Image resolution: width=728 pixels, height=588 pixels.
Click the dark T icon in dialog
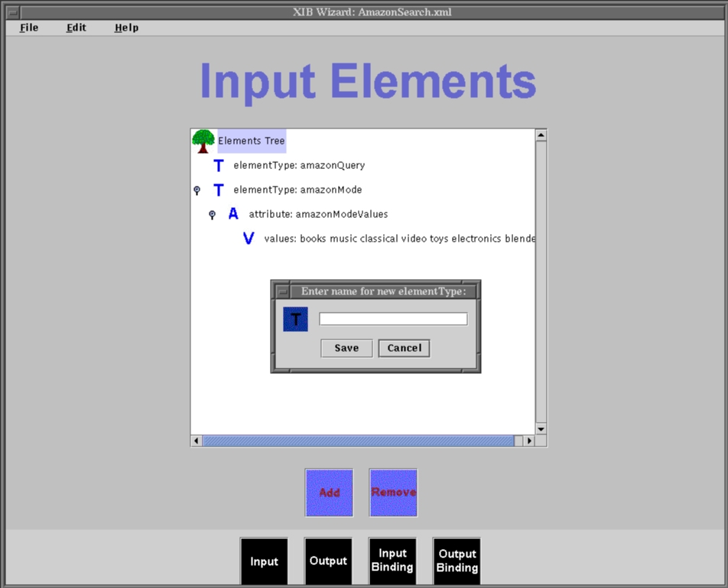(295, 320)
